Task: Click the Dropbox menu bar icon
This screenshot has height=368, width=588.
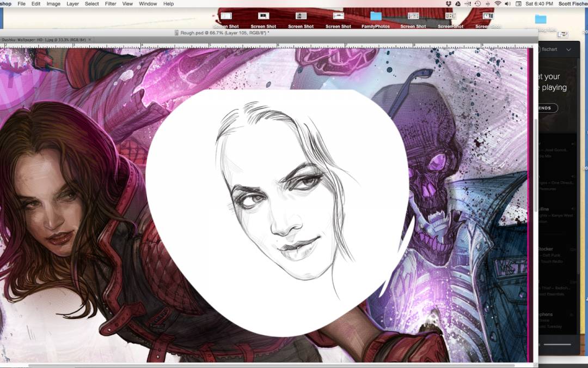Action: [449, 4]
